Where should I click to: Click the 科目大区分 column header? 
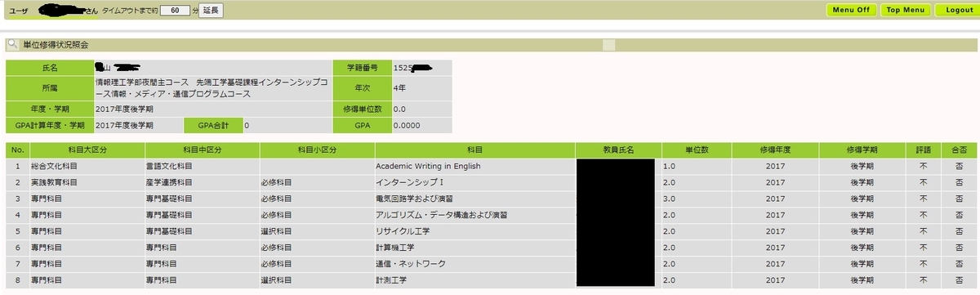tap(87, 150)
